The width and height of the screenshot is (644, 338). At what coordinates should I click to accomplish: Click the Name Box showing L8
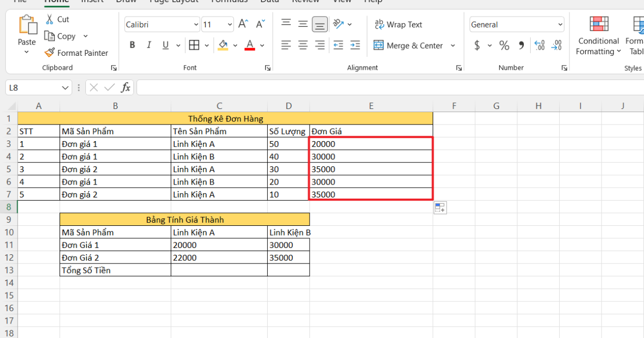pos(33,87)
